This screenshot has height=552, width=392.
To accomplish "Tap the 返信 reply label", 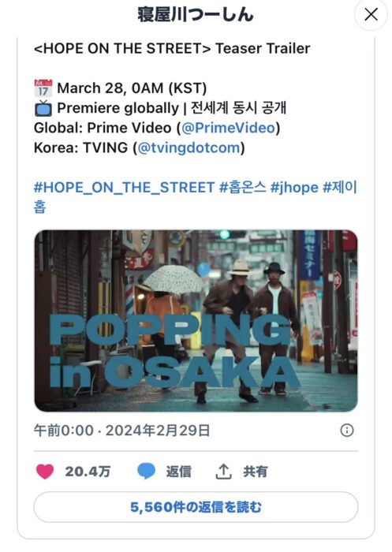I will pyautogui.click(x=178, y=472).
